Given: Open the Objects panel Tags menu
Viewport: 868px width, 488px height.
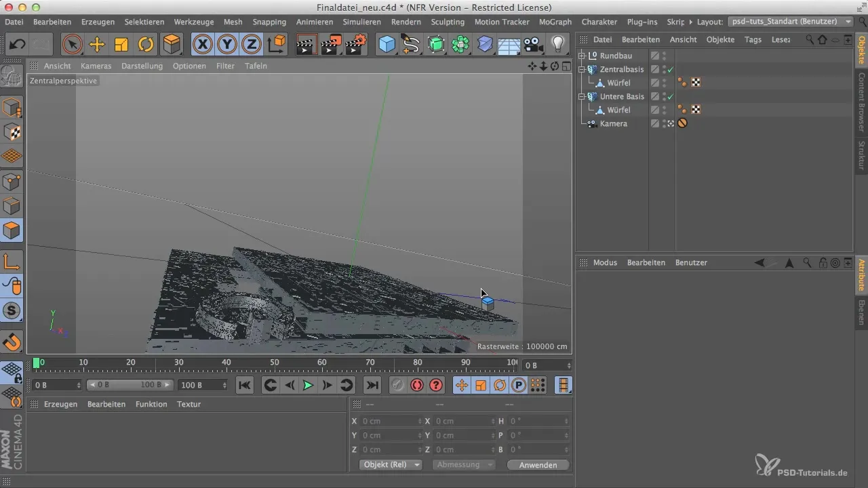Looking at the screenshot, I should pyautogui.click(x=753, y=39).
